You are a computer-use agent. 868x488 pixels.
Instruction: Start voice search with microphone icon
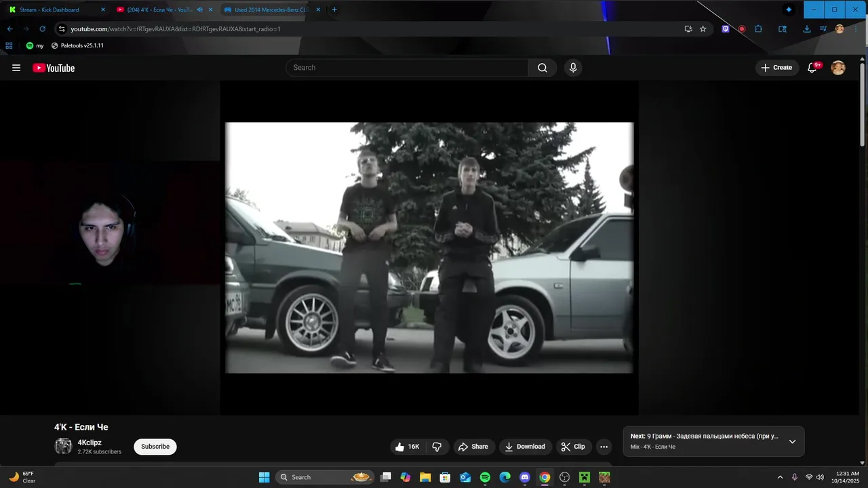[x=573, y=68]
